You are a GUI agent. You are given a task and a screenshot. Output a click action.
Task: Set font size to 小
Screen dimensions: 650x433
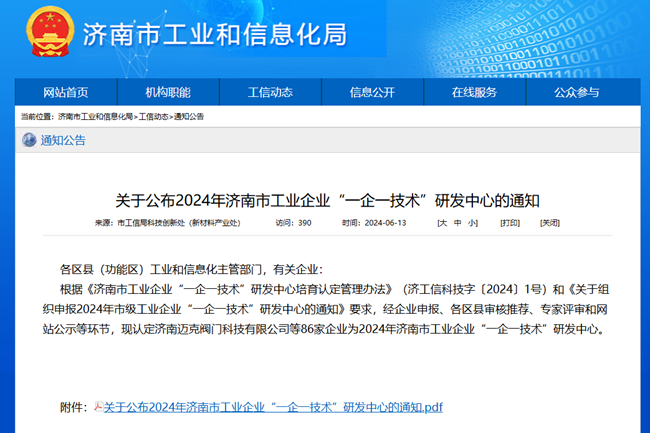(472, 223)
